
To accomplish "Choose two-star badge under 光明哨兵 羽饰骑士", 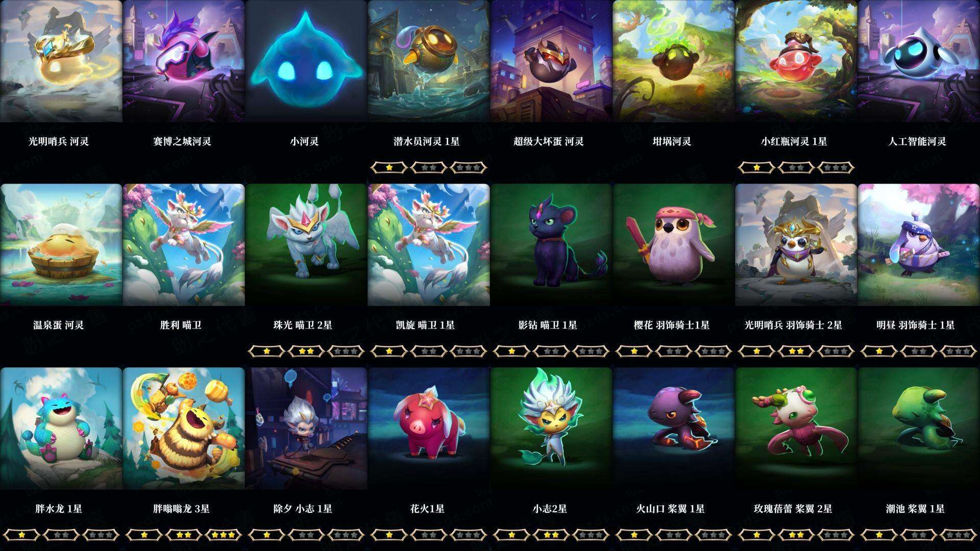I will click(x=796, y=351).
